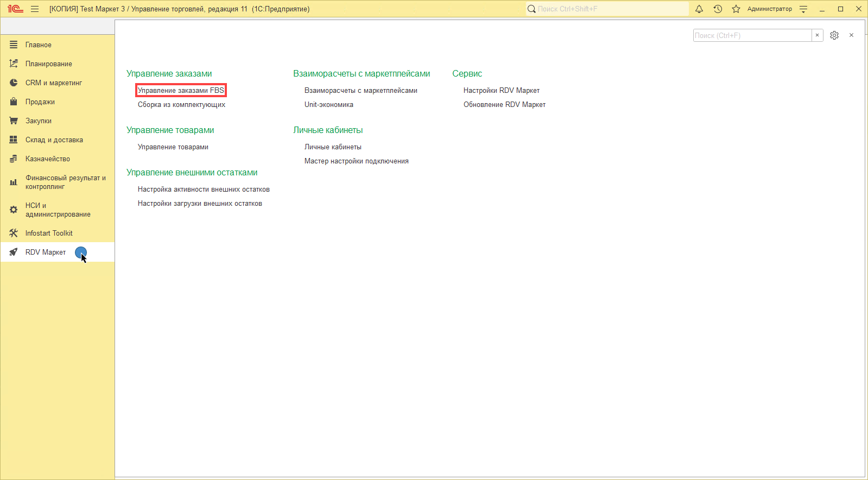The width and height of the screenshot is (868, 480).
Task: Click the section search field Ctrl+F
Action: point(752,35)
